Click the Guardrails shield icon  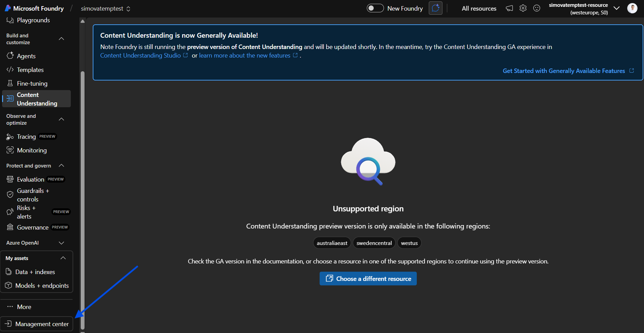click(x=10, y=195)
